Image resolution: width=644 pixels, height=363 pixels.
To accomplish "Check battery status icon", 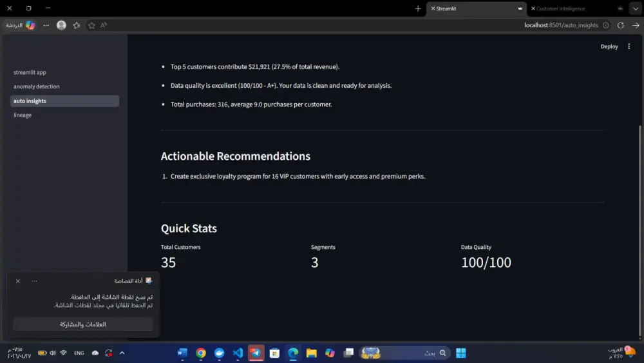I will (42, 353).
